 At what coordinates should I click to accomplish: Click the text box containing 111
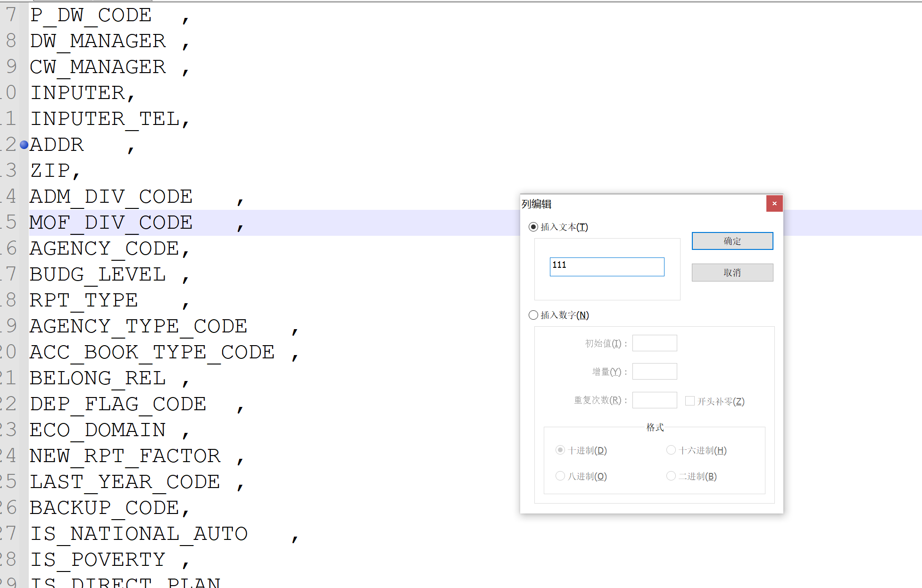click(x=606, y=266)
